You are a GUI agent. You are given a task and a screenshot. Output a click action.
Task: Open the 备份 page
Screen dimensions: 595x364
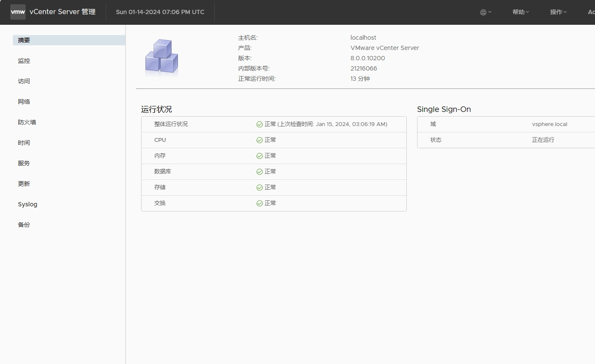(x=24, y=225)
